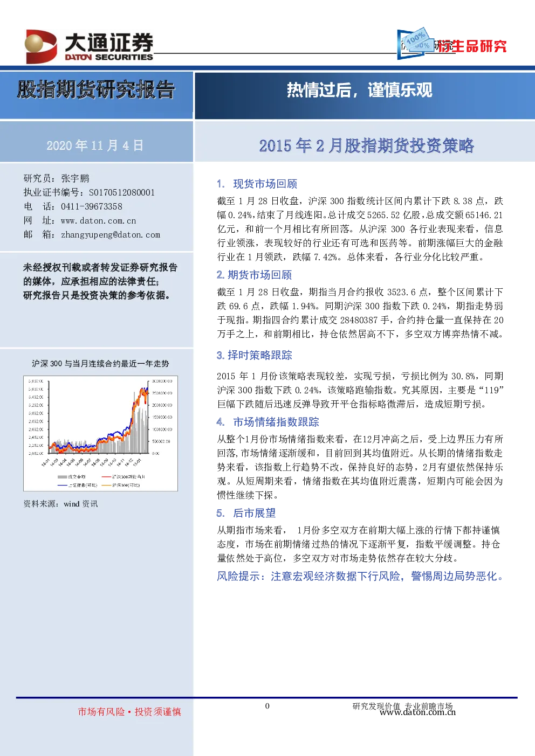The height and width of the screenshot is (756, 535).
Task: Click the page number 0 in footer
Action: click(267, 706)
